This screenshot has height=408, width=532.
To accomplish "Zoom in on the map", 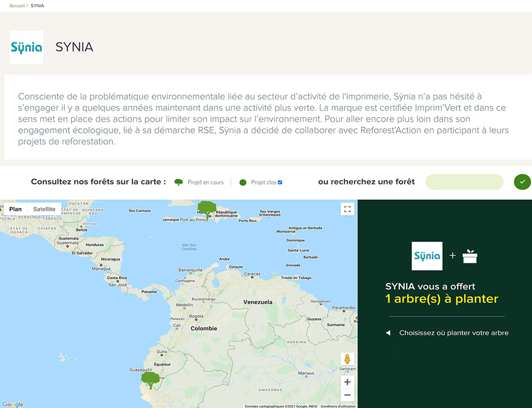I will [x=347, y=382].
